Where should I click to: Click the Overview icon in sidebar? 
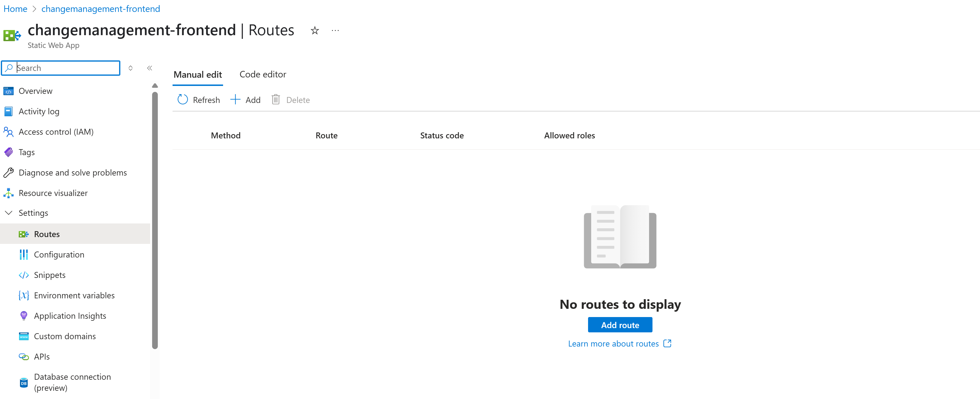click(x=8, y=91)
